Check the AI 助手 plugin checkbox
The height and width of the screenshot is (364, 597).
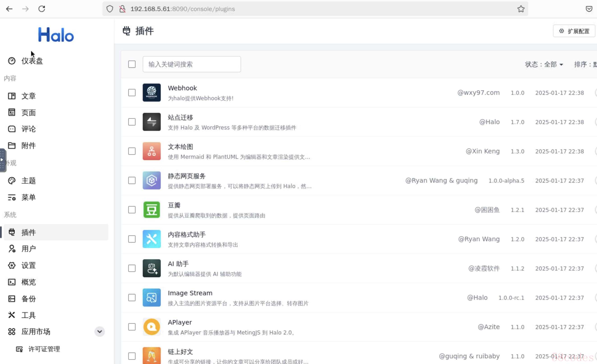(132, 268)
